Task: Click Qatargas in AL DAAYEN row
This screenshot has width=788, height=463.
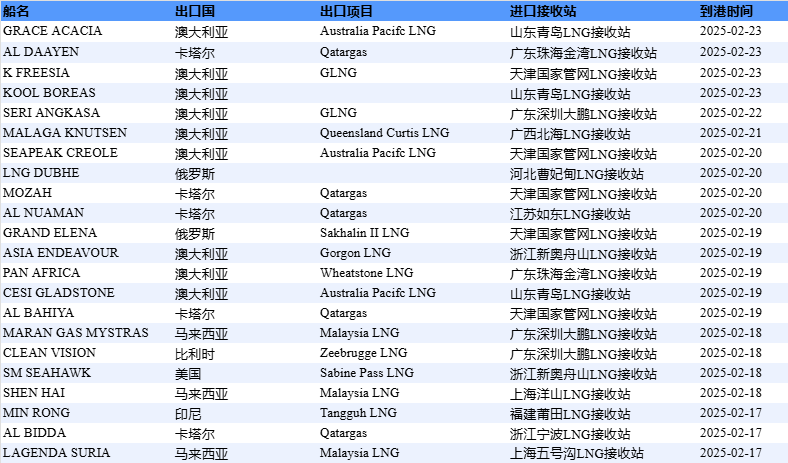Action: click(343, 52)
